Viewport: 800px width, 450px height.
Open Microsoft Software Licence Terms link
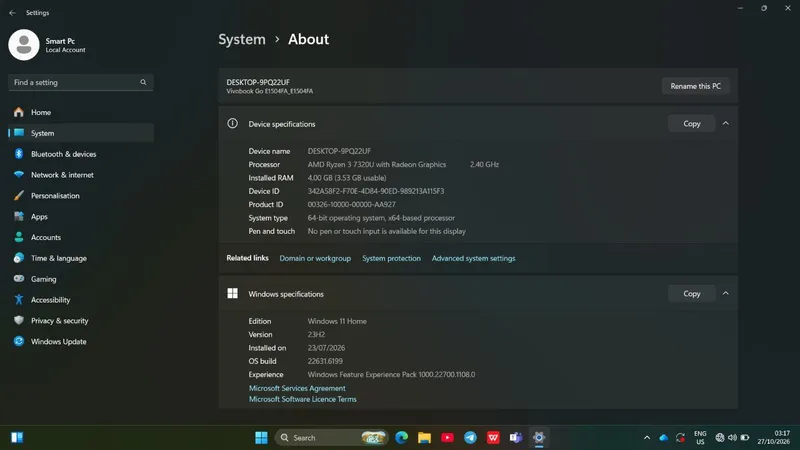(303, 399)
